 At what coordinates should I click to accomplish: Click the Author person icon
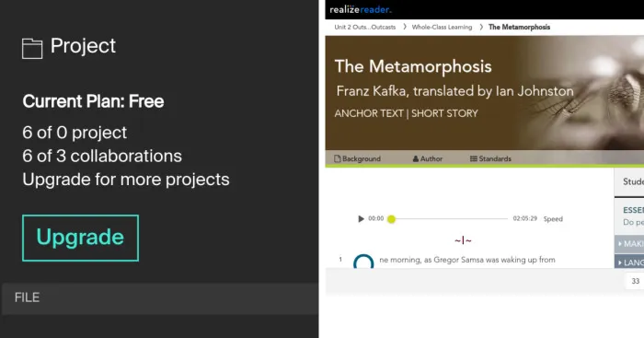(416, 158)
